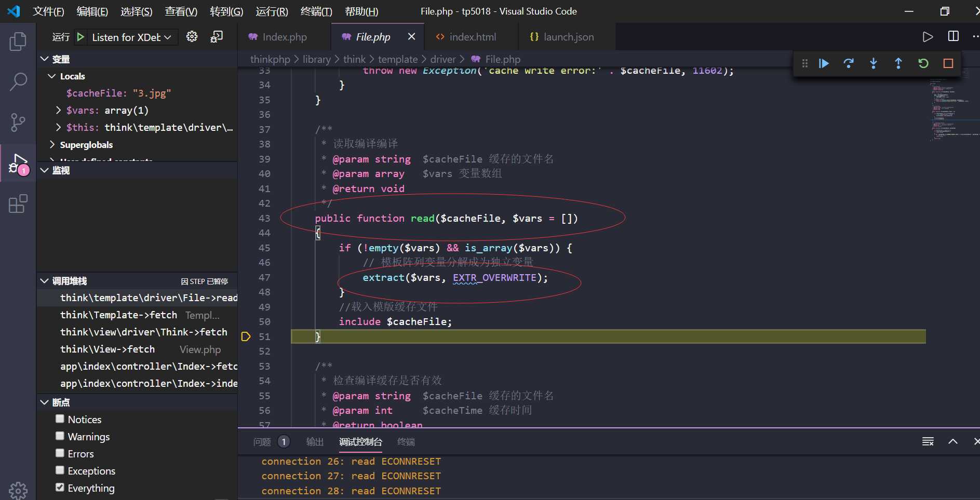Viewport: 980px width, 500px height.
Task: Click Step Into in debug toolbar
Action: point(874,63)
